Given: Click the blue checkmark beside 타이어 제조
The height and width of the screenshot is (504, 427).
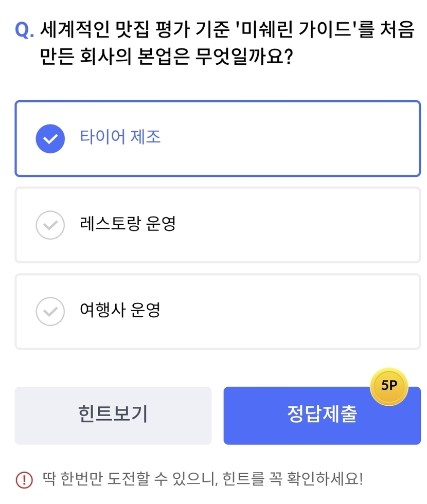Looking at the screenshot, I should [x=50, y=139].
